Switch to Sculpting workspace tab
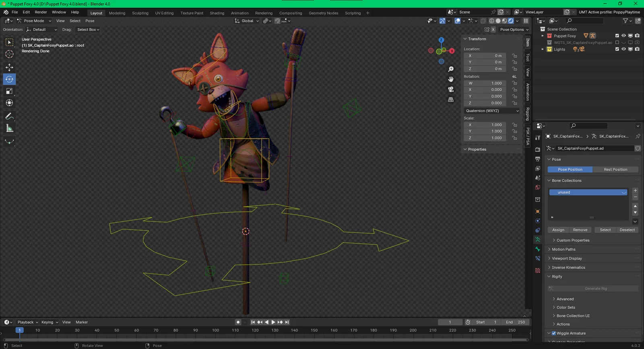Image resolution: width=644 pixels, height=349 pixels. pos(140,13)
